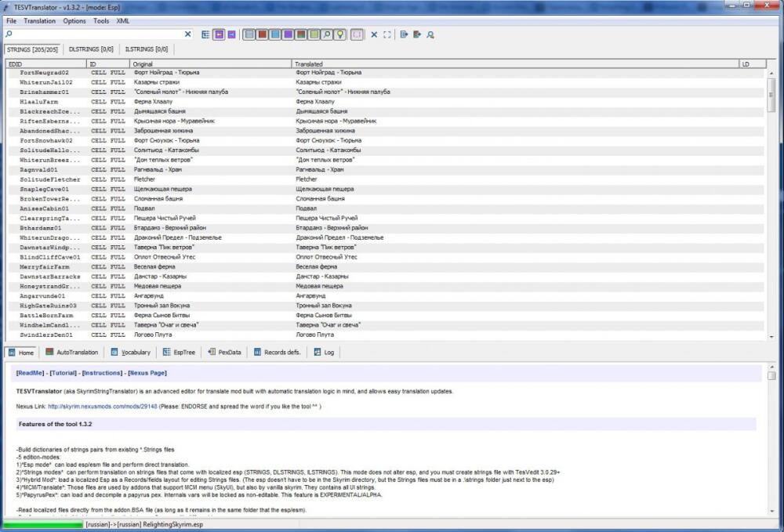Click the dark export document icon
The height and width of the screenshot is (532, 784).
coord(417,34)
